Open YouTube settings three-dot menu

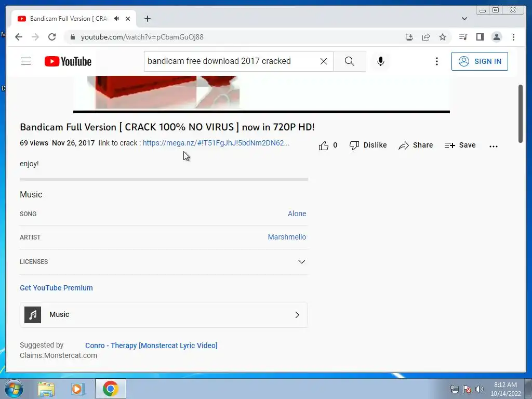tap(436, 61)
